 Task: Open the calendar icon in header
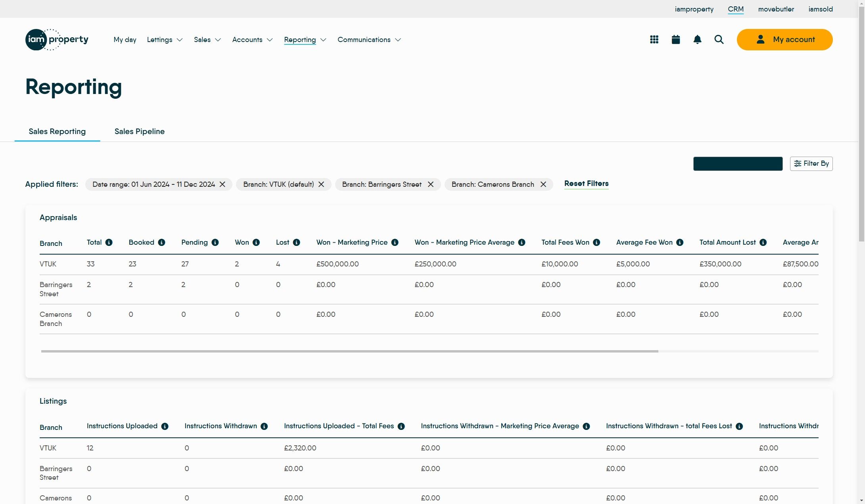click(676, 40)
